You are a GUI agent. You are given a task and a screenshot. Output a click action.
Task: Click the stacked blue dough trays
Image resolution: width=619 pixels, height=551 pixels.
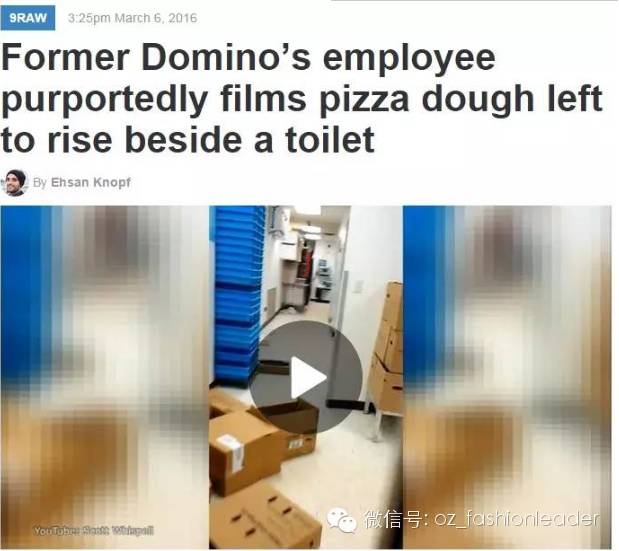click(236, 294)
